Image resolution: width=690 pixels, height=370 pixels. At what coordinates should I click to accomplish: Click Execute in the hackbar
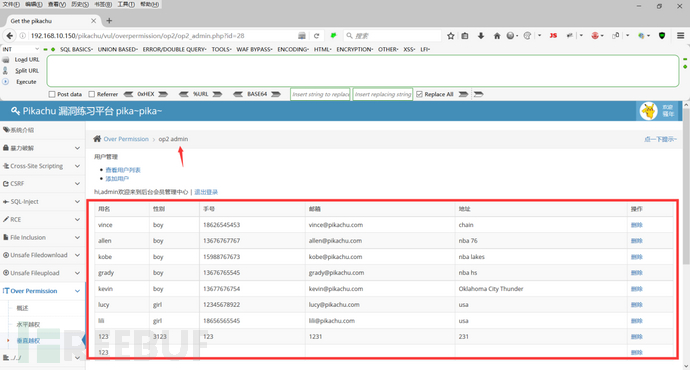coord(26,82)
